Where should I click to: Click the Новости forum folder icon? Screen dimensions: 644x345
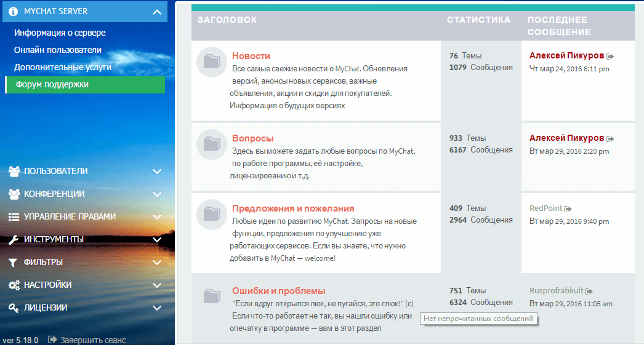212,62
